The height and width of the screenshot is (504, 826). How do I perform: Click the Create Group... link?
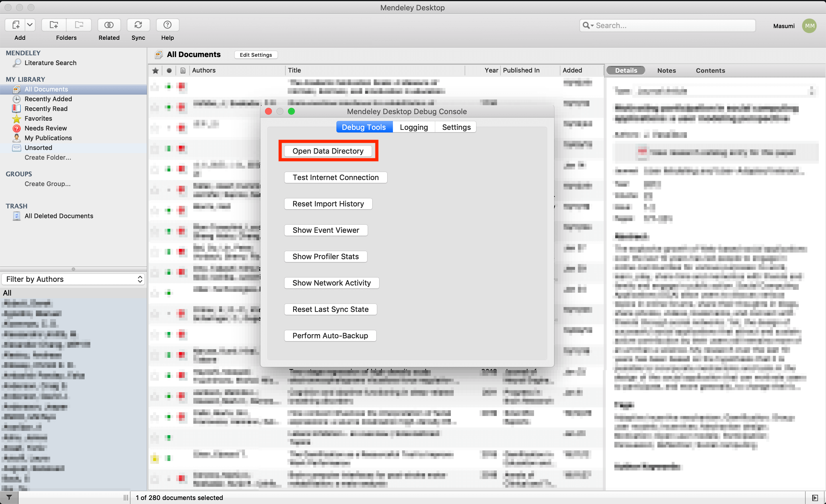47,184
